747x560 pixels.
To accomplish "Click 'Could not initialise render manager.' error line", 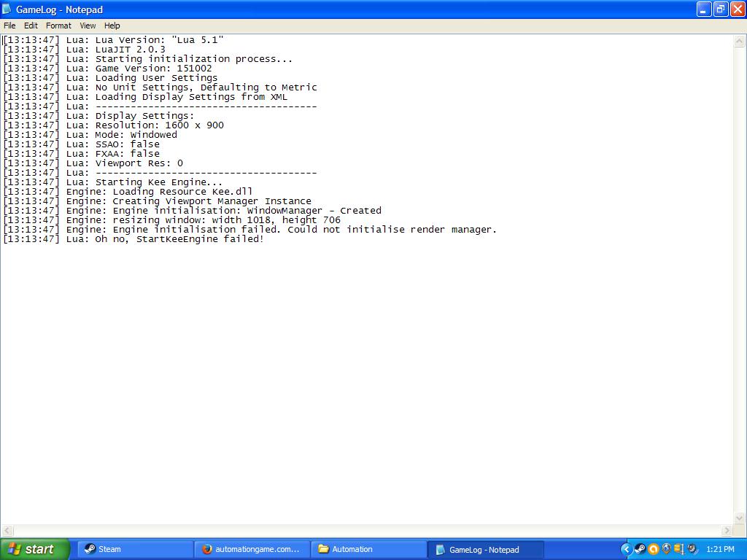I will click(249, 230).
